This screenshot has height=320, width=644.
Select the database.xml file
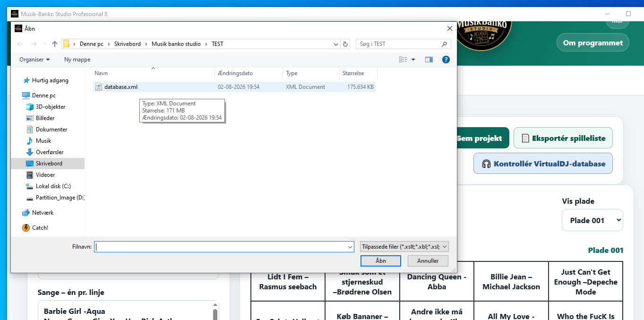(234, 87)
